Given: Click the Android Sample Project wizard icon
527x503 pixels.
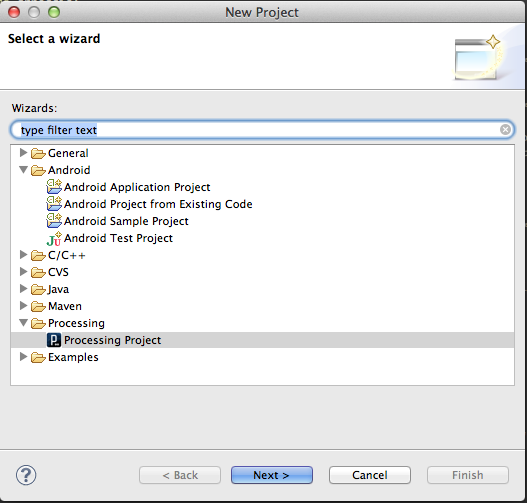Looking at the screenshot, I should tap(54, 221).
